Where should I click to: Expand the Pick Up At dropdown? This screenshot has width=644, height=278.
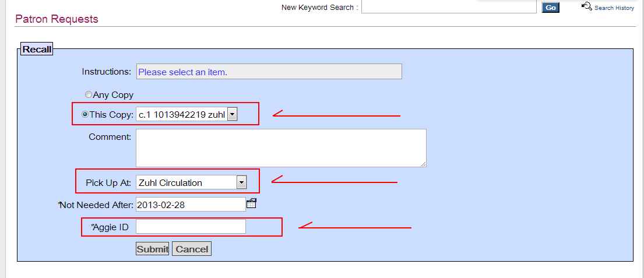191,182
